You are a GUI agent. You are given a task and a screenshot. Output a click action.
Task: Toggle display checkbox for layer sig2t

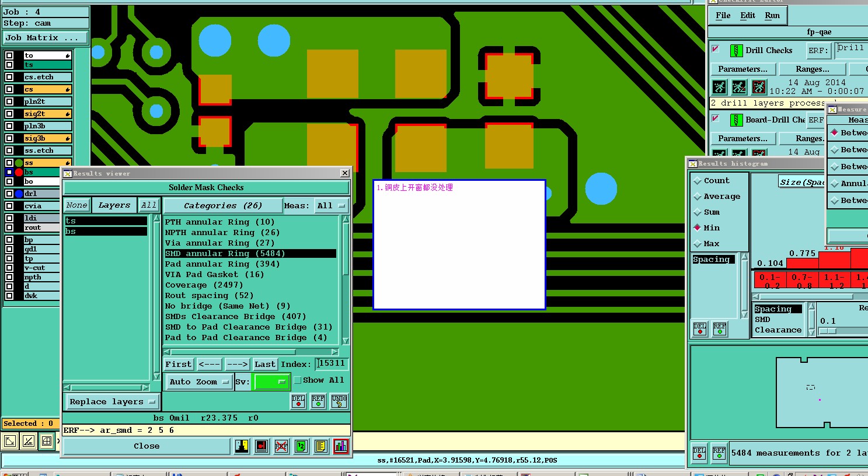point(9,114)
